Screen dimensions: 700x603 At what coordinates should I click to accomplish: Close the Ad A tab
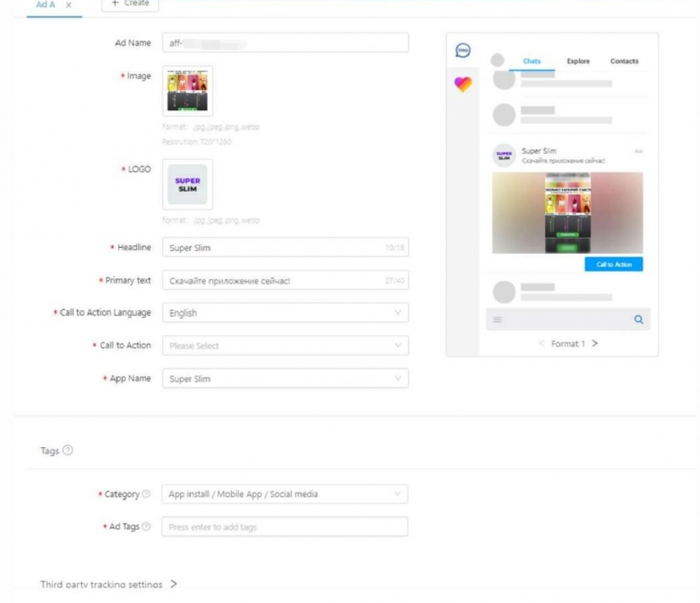pos(68,5)
